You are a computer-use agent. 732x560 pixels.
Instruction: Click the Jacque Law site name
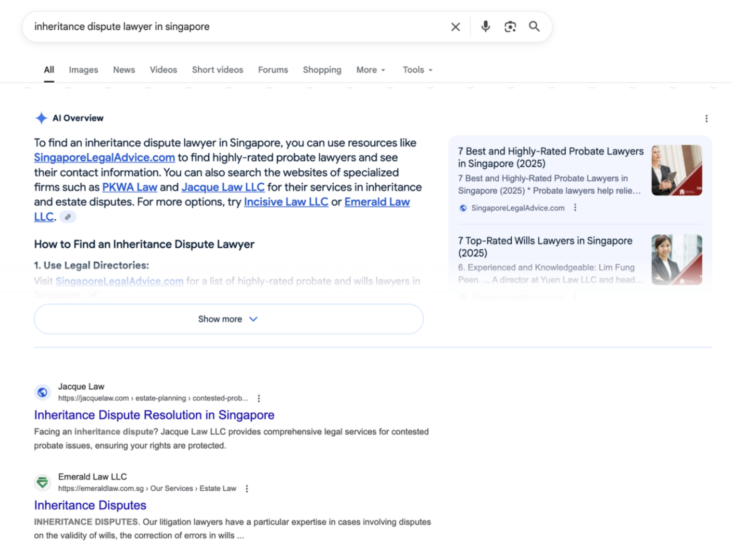click(x=81, y=386)
